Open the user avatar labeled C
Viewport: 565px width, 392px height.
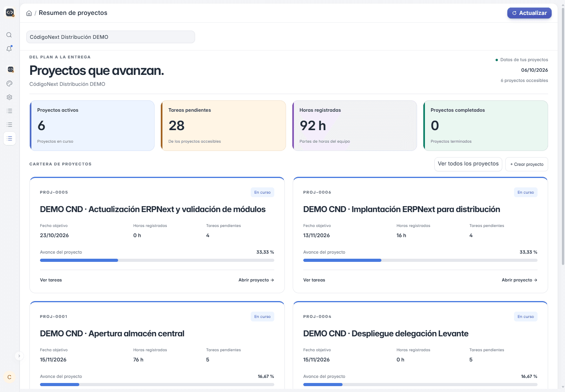[9, 377]
